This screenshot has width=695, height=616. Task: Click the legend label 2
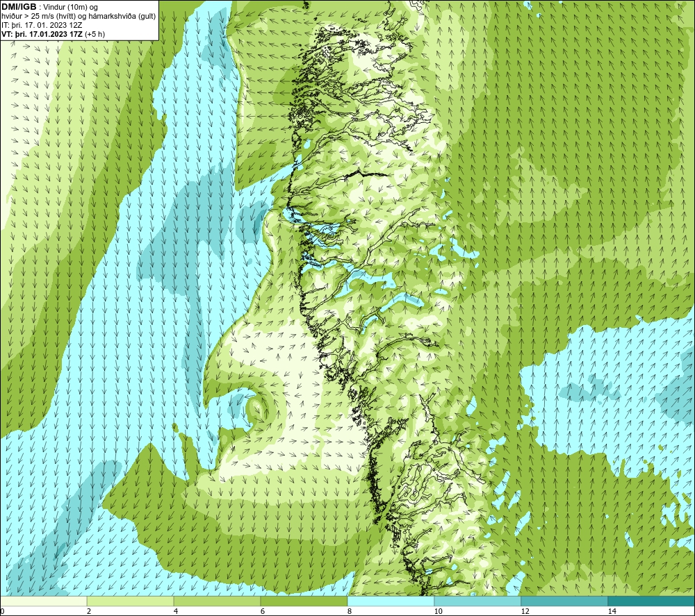(89, 611)
